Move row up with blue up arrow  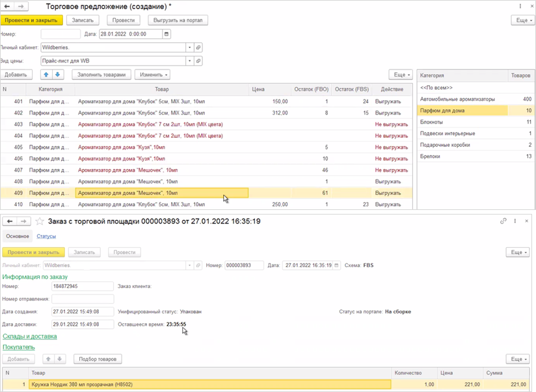click(46, 75)
